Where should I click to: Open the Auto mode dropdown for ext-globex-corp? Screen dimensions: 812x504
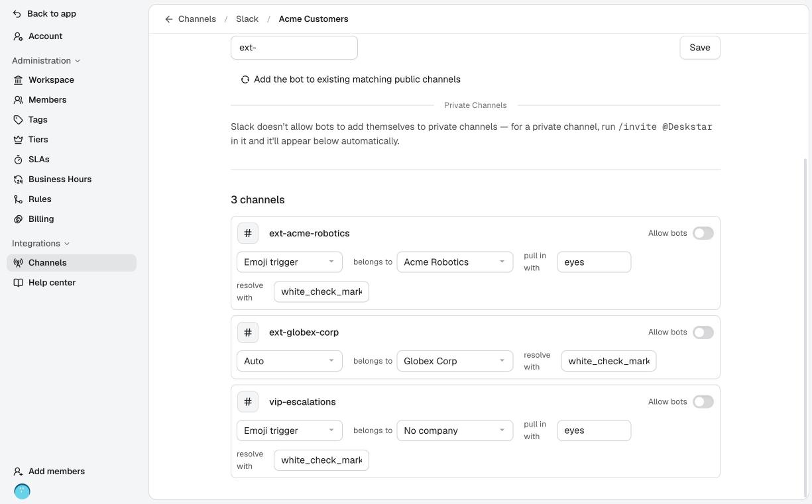click(290, 361)
